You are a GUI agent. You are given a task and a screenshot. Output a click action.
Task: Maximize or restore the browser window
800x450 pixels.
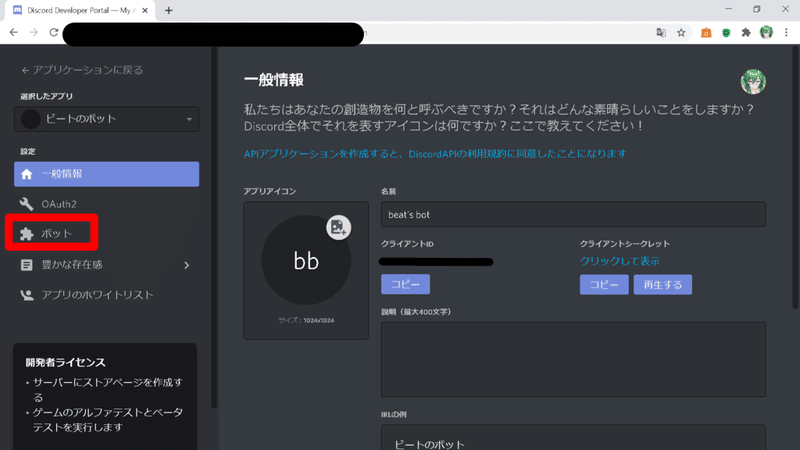(757, 9)
